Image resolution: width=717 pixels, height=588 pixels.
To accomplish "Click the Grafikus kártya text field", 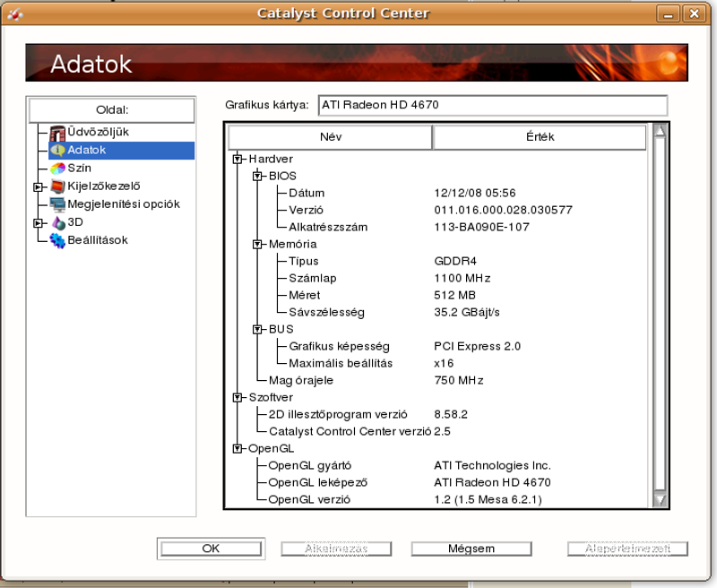I will point(492,105).
